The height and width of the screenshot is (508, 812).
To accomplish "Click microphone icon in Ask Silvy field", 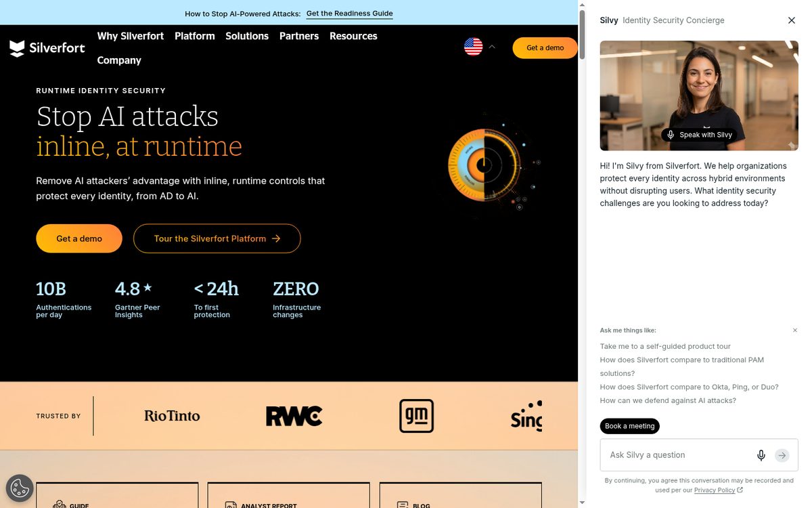I will click(x=761, y=455).
